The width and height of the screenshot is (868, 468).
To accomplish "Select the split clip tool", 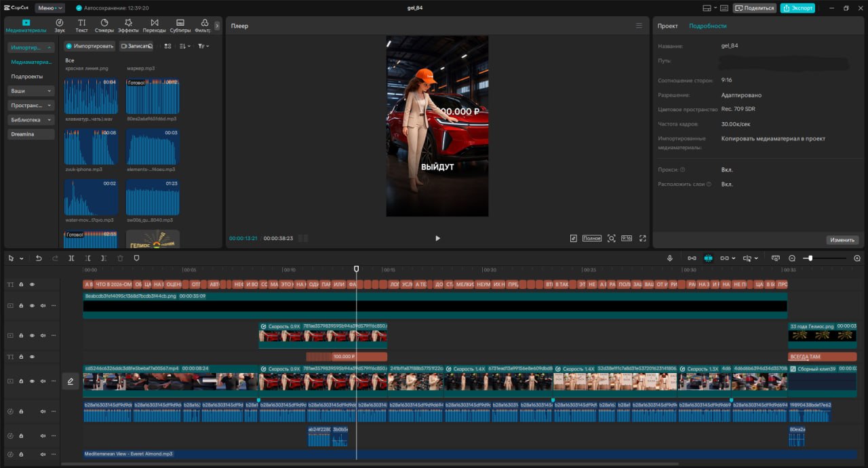I will [x=71, y=258].
